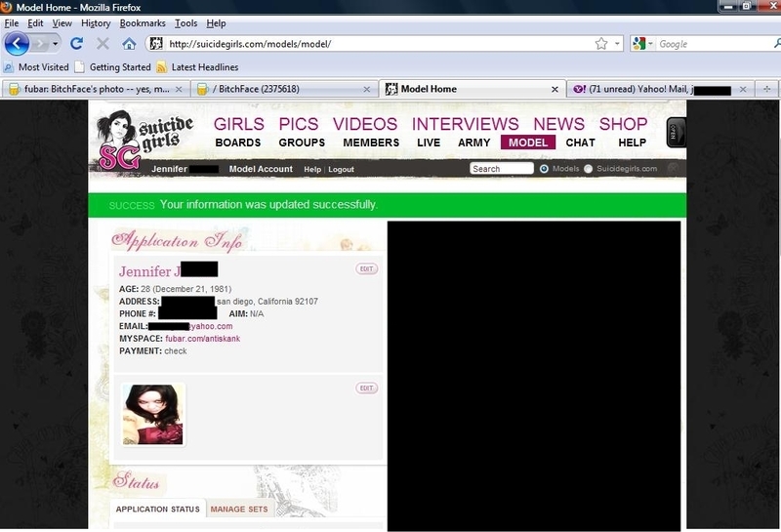Open the Model Account link

pos(261,169)
